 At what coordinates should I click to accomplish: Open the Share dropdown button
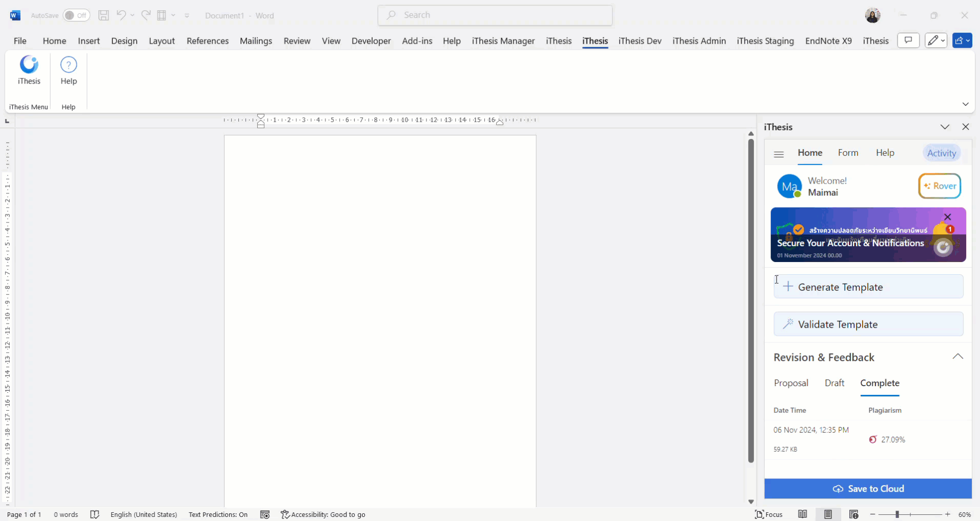[963, 41]
